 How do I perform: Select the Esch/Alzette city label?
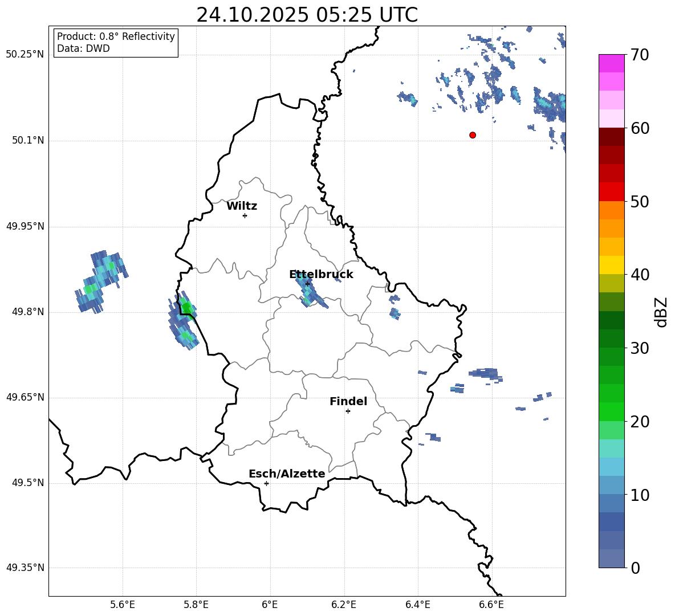287,474
